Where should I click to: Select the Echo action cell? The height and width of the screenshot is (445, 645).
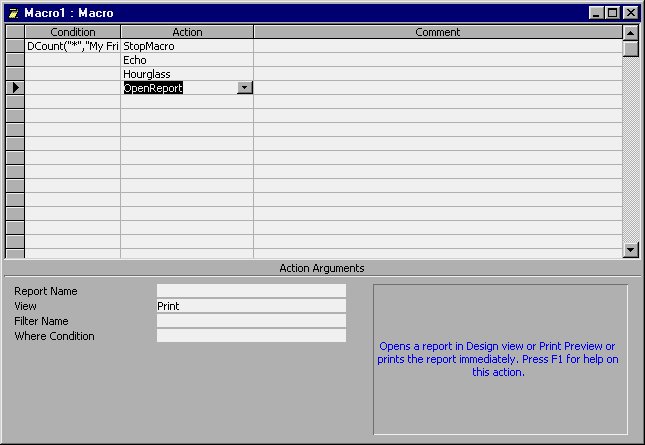click(186, 60)
